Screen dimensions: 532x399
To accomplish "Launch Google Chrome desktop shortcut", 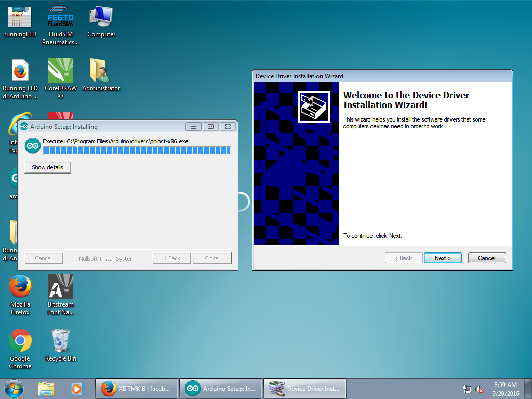I will click(x=20, y=349).
